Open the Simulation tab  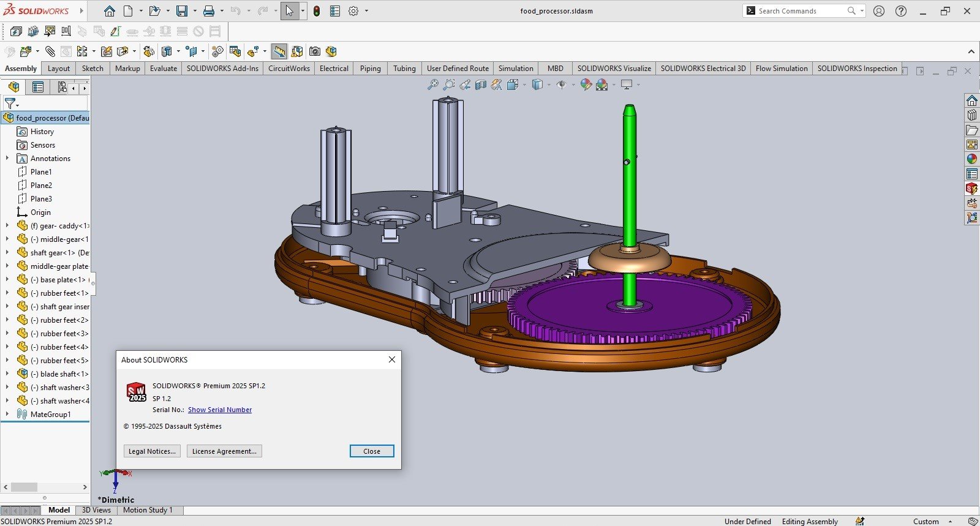516,69
